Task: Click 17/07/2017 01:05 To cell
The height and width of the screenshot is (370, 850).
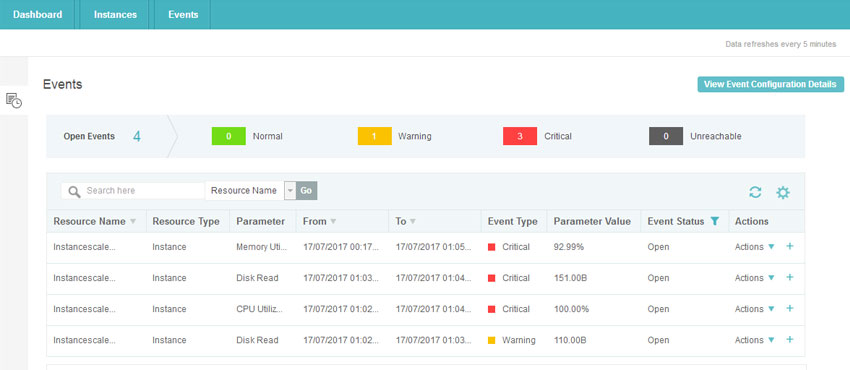Action: click(434, 247)
